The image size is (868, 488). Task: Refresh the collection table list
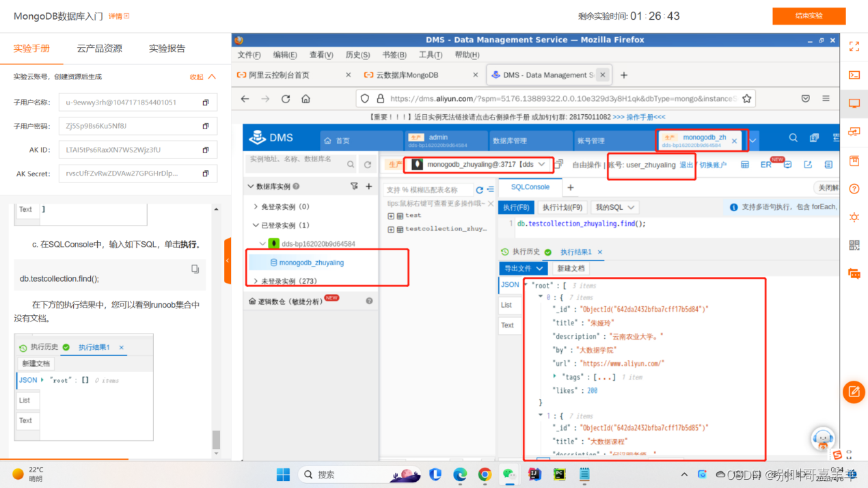479,190
